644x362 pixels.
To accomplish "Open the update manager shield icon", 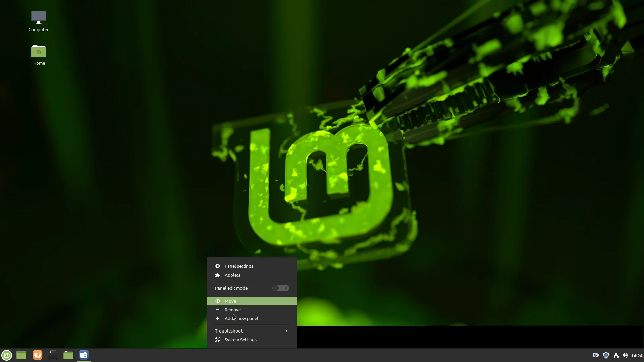I will pos(606,355).
